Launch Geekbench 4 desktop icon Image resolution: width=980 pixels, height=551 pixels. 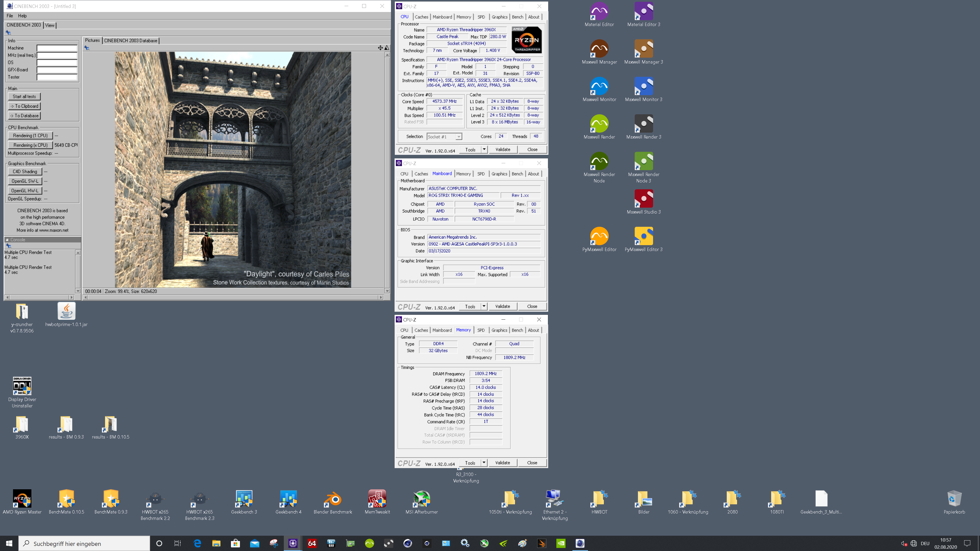coord(288,502)
